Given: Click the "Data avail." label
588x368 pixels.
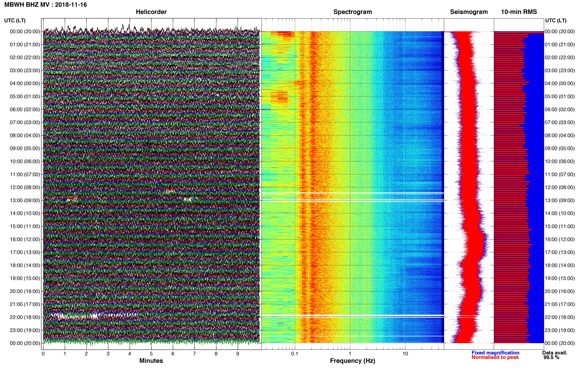Looking at the screenshot, I should point(555,353).
